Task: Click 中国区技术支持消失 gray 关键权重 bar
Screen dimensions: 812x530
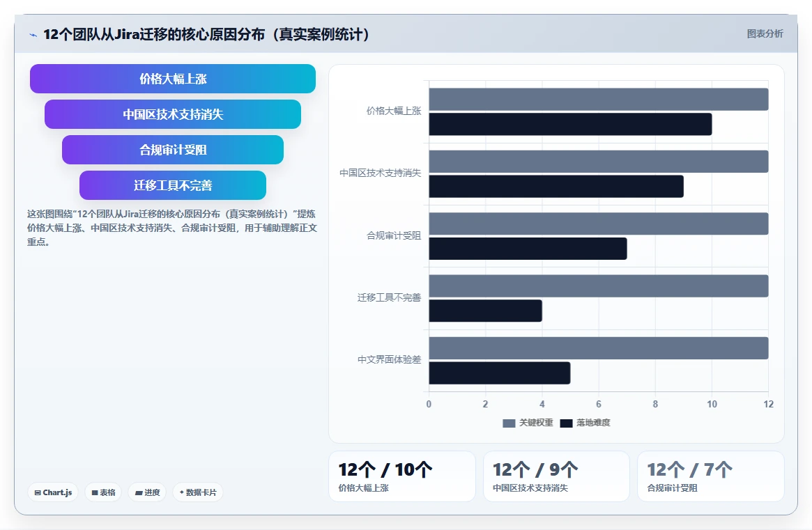Action: (x=599, y=162)
